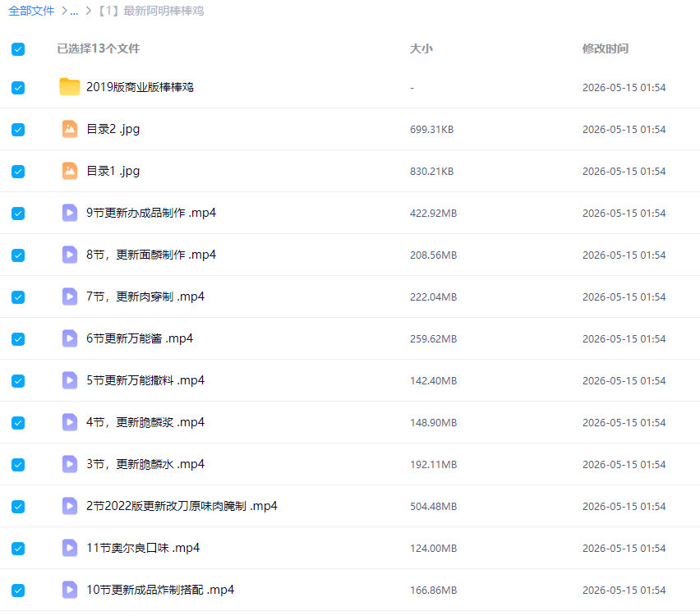The width and height of the screenshot is (700, 616).
Task: Click the size value 166.86MB
Action: click(x=434, y=591)
